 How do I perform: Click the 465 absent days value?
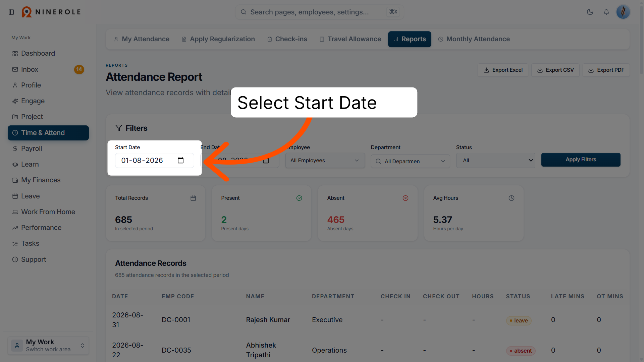336,220
